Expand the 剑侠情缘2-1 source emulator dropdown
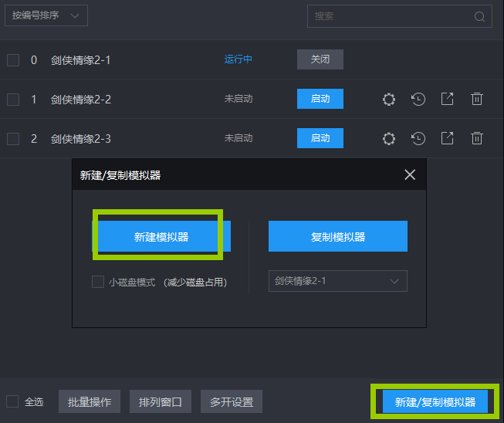The image size is (504, 423). click(x=338, y=281)
